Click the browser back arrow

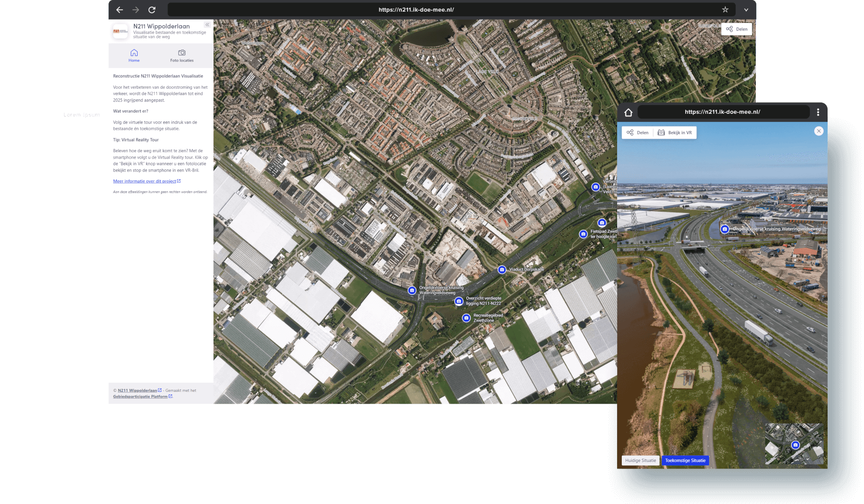pyautogui.click(x=119, y=10)
